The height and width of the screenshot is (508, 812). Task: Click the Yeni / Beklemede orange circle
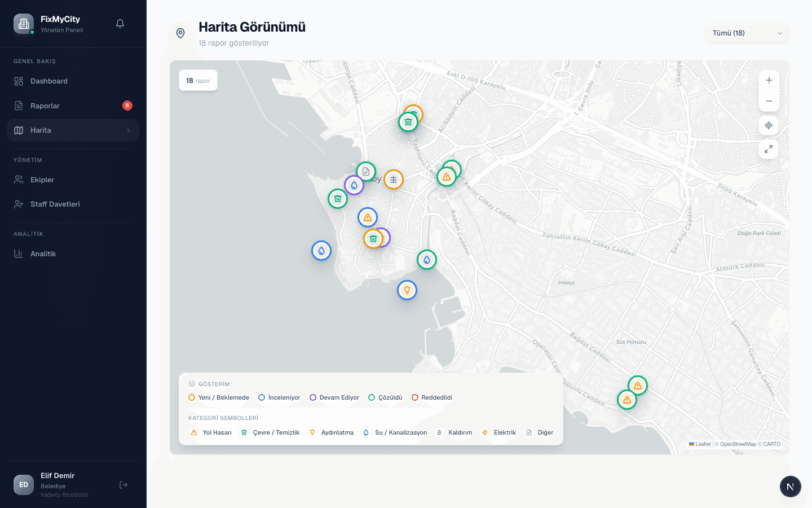click(x=192, y=397)
